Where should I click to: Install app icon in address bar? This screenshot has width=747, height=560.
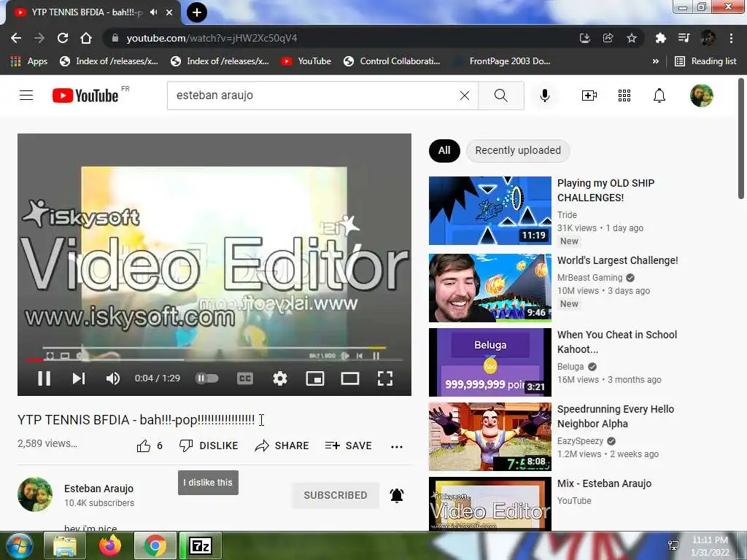click(x=584, y=38)
